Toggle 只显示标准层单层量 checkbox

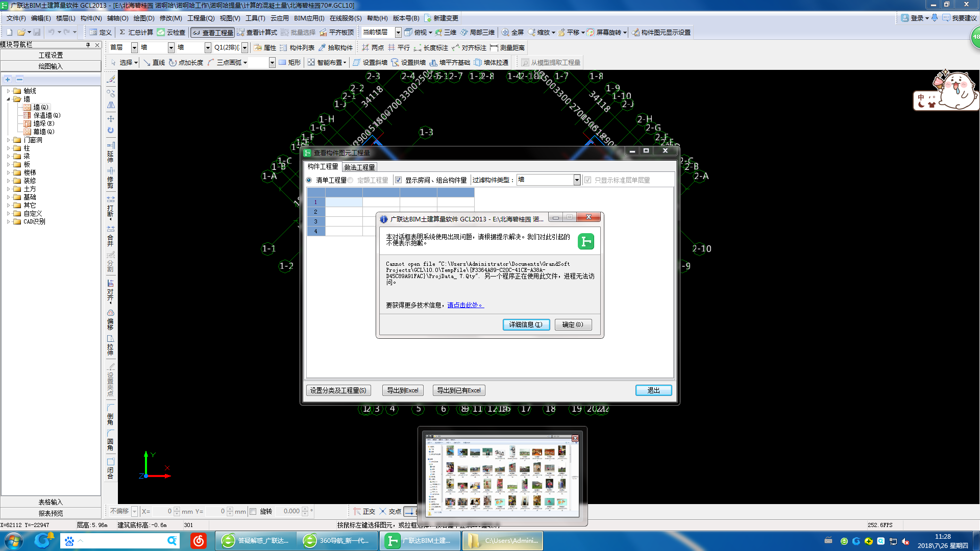[587, 180]
